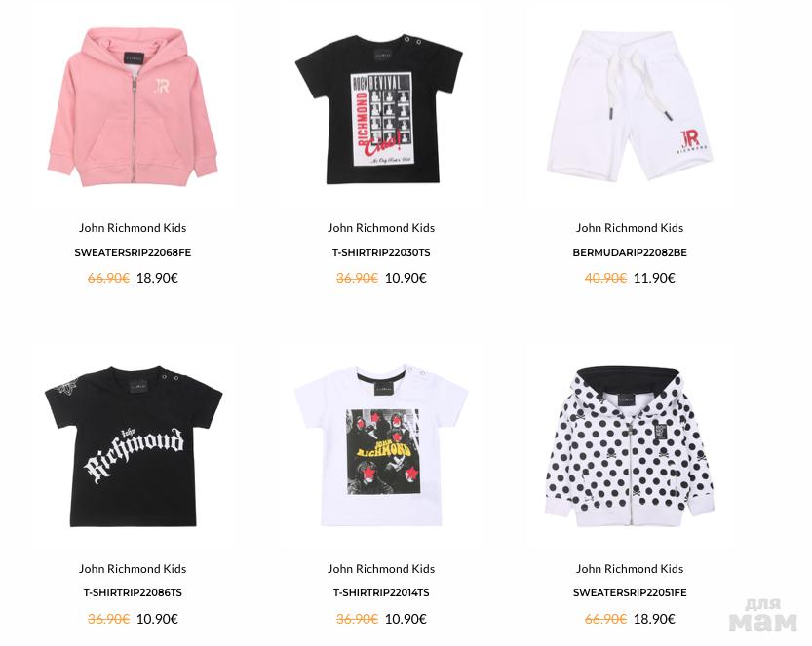Select product link SWEATERSRIP22051FE
The height and width of the screenshot is (646, 812).
630,593
